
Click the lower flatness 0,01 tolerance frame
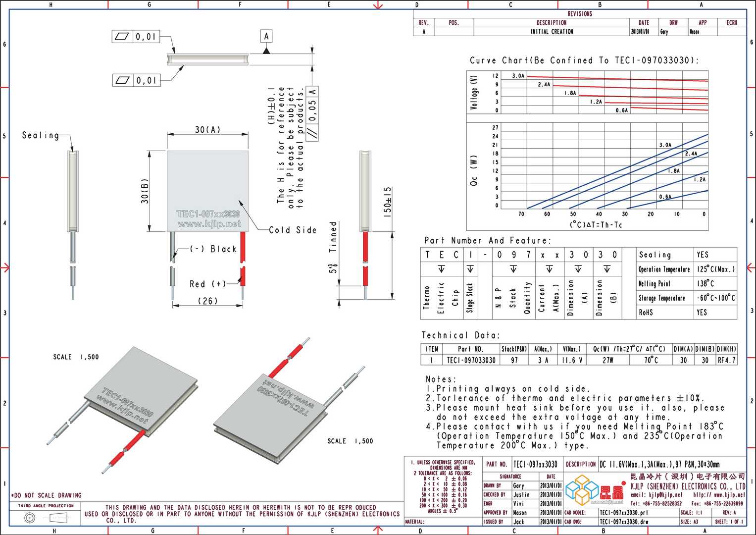[x=136, y=80]
